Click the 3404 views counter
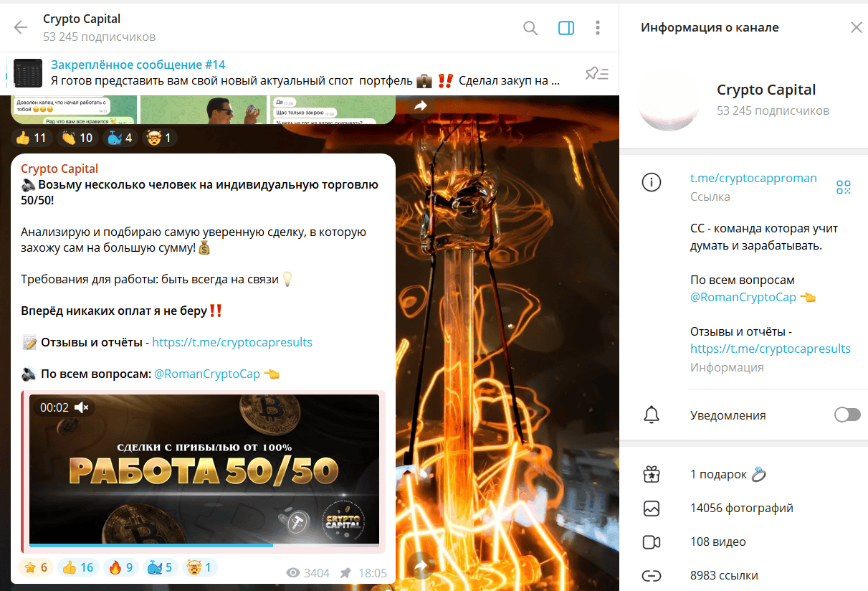This screenshot has width=868, height=591. 307,573
